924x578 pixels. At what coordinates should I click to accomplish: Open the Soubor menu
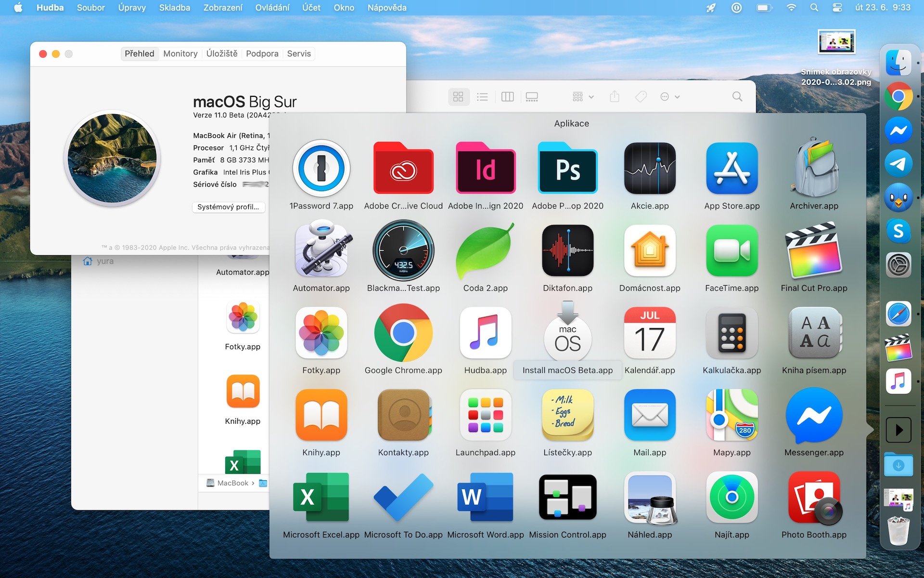(x=91, y=8)
